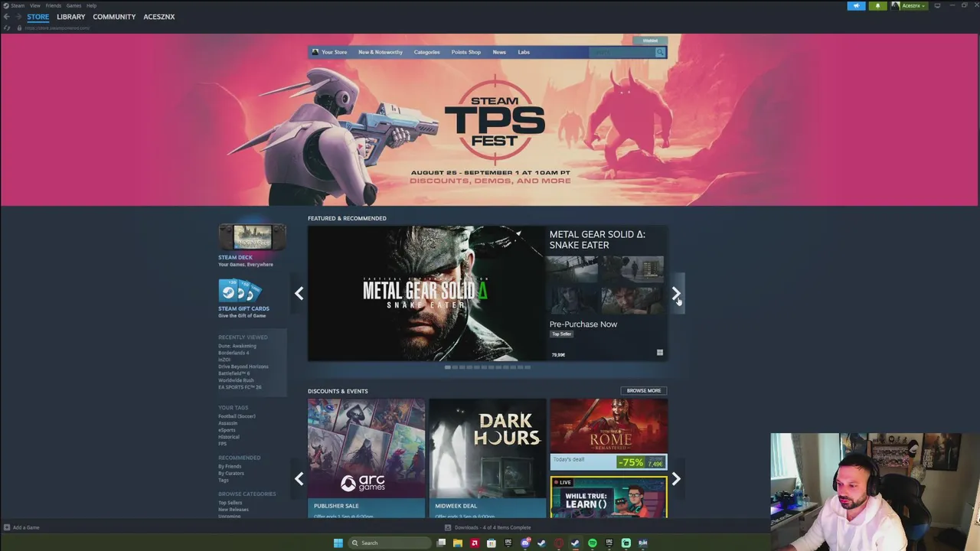
Task: Click the Your Store avatar icon
Action: coord(315,52)
